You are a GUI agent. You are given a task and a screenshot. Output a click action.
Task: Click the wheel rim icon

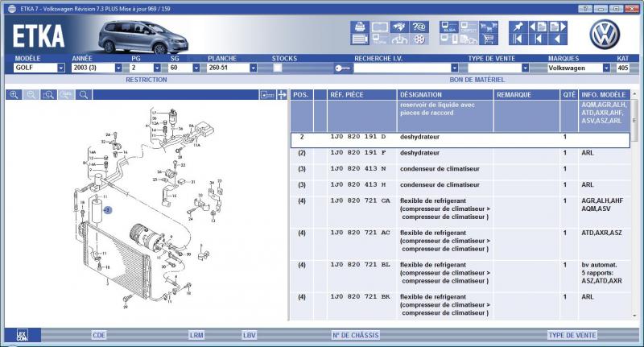pos(419,39)
